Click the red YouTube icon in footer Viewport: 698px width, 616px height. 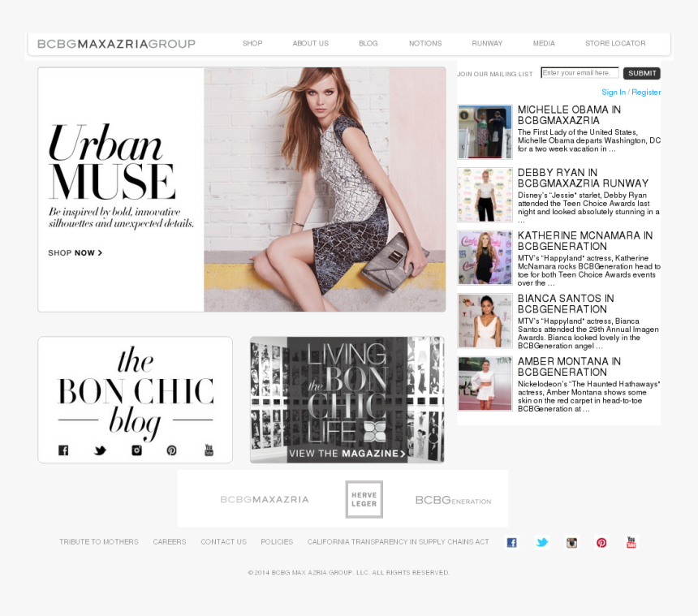631,542
